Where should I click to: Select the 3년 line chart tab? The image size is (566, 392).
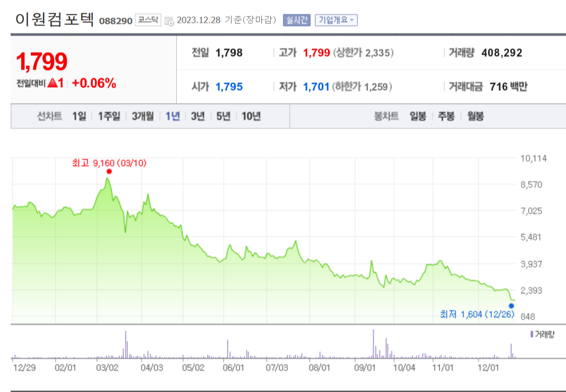tap(198, 116)
